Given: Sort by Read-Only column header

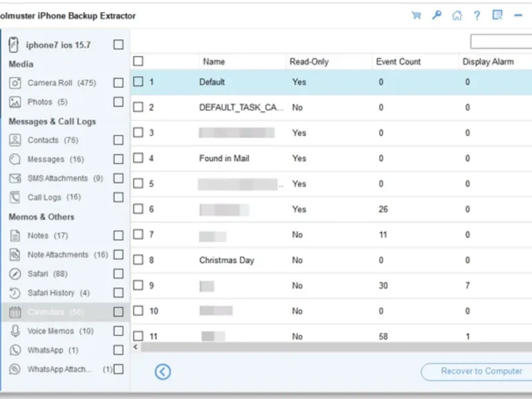Looking at the screenshot, I should pyautogui.click(x=309, y=62).
